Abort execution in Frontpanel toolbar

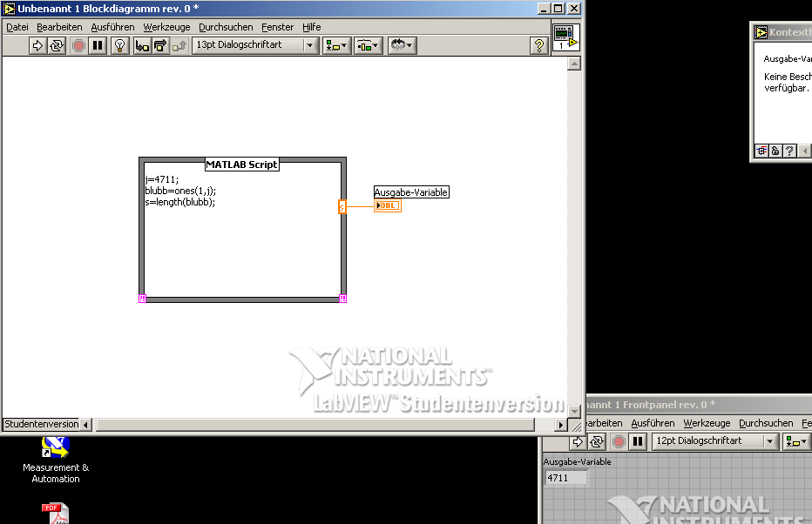pos(619,442)
